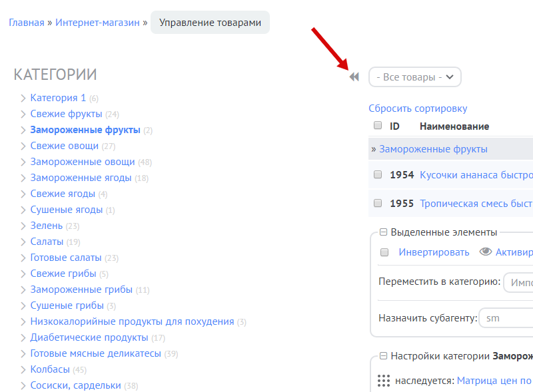Screen dimensions: 533x392
Task: Expand the Колбасы category chevron
Action: (23, 369)
